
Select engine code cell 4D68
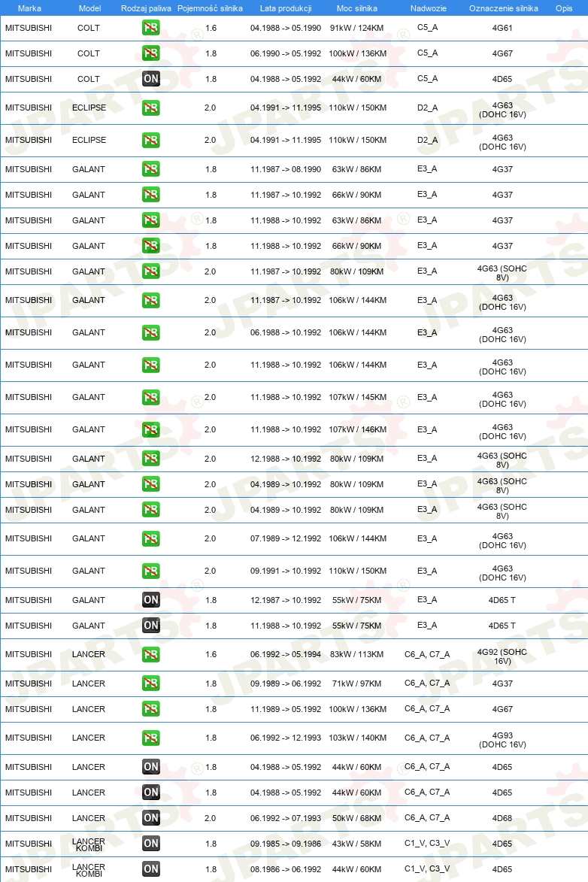(502, 818)
